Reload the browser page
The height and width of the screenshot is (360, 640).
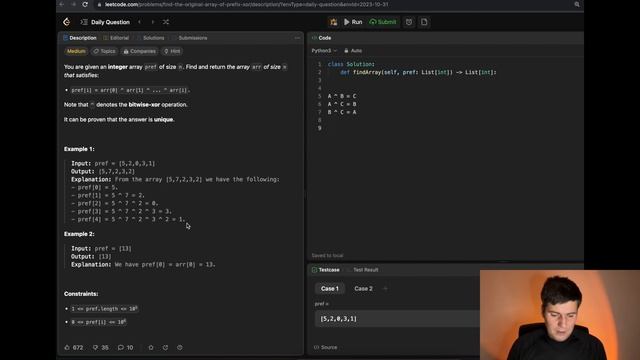[85, 4]
